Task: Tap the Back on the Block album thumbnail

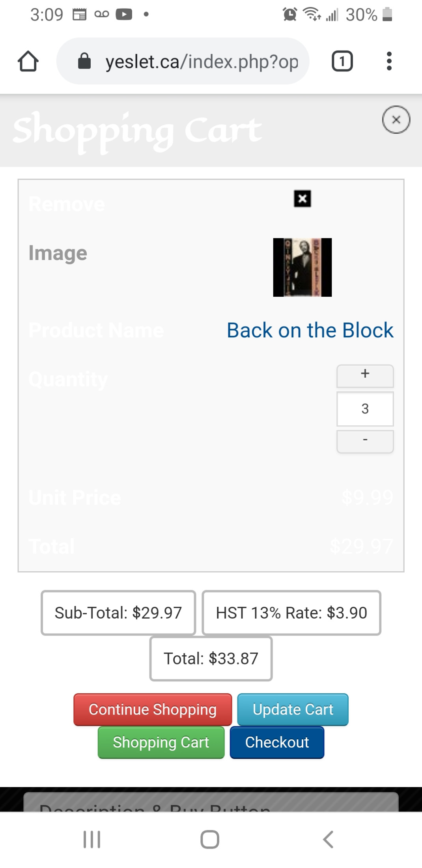Action: (302, 267)
